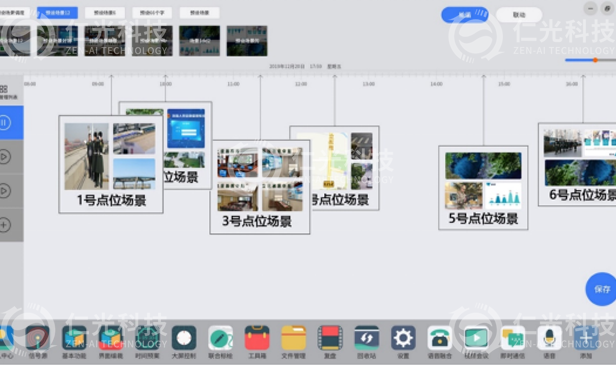Open the 3号点位场景 scene card
The width and height of the screenshot is (616, 366).
[x=260, y=187]
